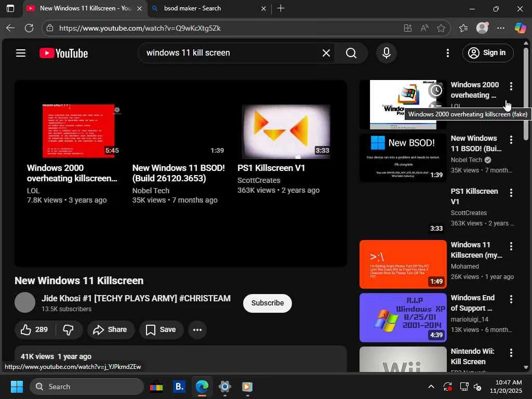Close the bsod maker Search tab
The height and width of the screenshot is (399, 532).
pos(263,8)
